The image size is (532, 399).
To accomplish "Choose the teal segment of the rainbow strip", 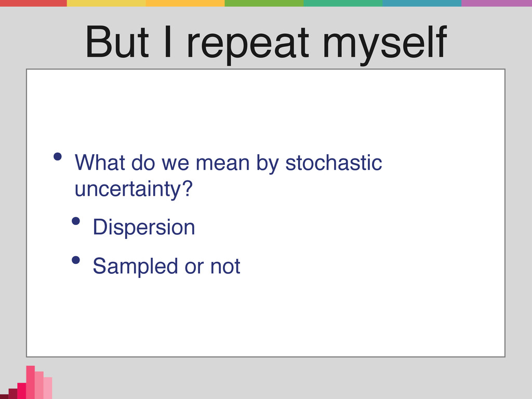I will click(343, 3).
